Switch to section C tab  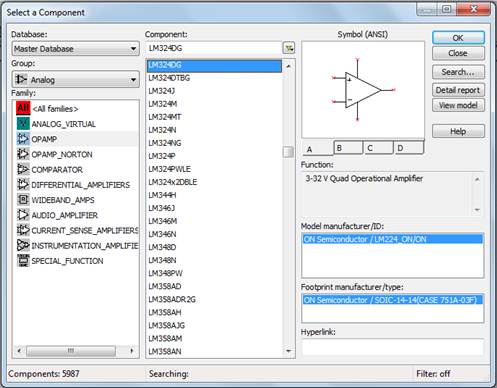(x=378, y=147)
